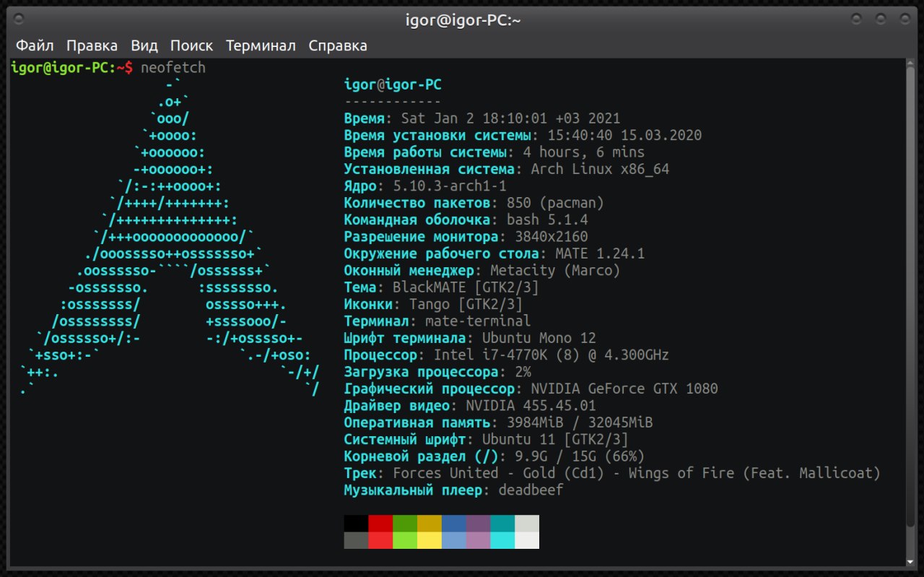The height and width of the screenshot is (577, 924).
Task: Click the track title 'Forces United - Gold (Cd1)...'
Action: tap(637, 473)
